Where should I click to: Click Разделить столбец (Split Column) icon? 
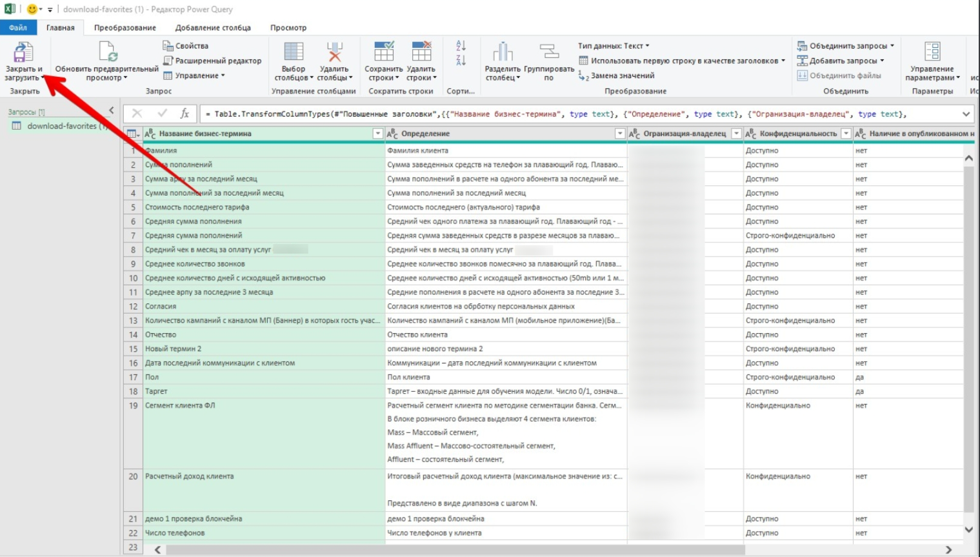[x=503, y=52]
